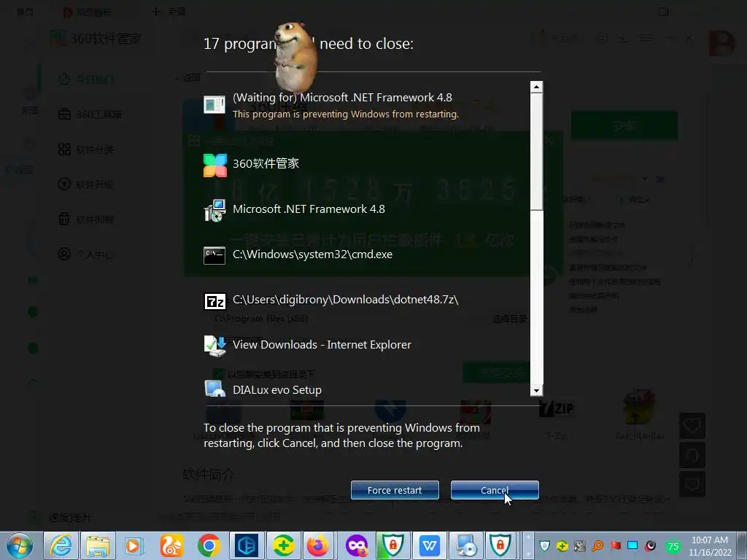This screenshot has height=560, width=747.
Task: Click the green 75 badge in tray
Action: (x=673, y=546)
